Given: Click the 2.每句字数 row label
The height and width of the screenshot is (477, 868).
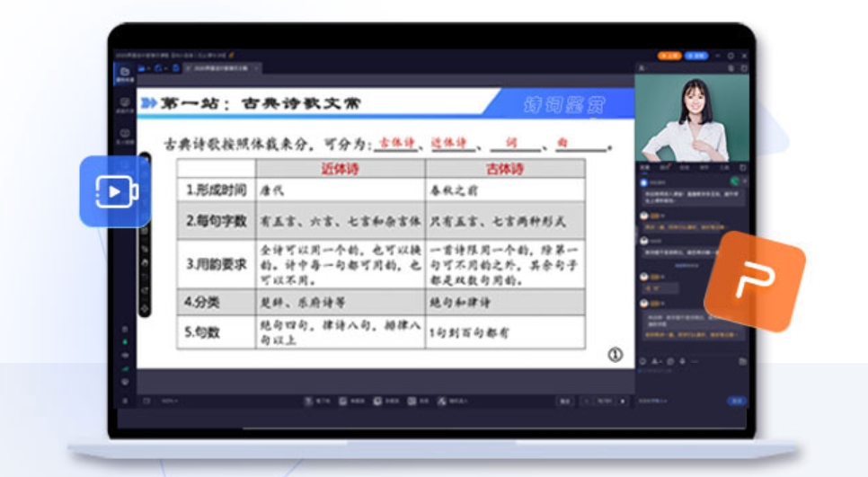Looking at the screenshot, I should pyautogui.click(x=217, y=220).
